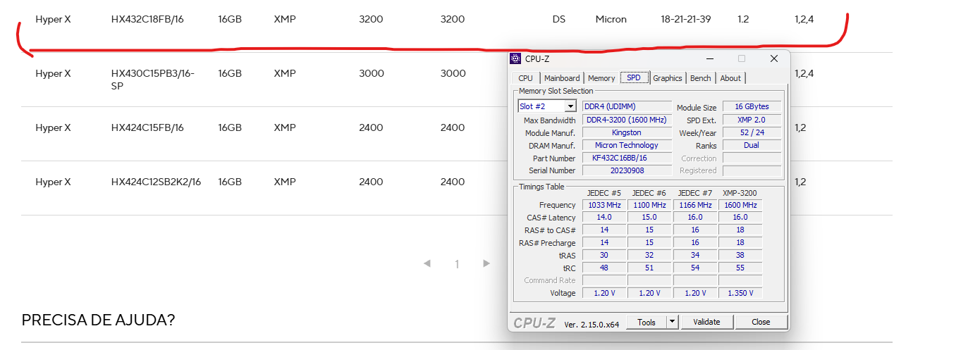980x350 pixels.
Task: Open the Slot #2 memory slot dropdown
Action: [547, 106]
